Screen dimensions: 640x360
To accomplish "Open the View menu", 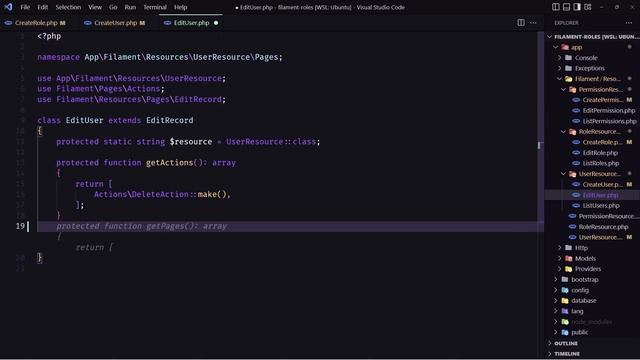I will pos(95,7).
